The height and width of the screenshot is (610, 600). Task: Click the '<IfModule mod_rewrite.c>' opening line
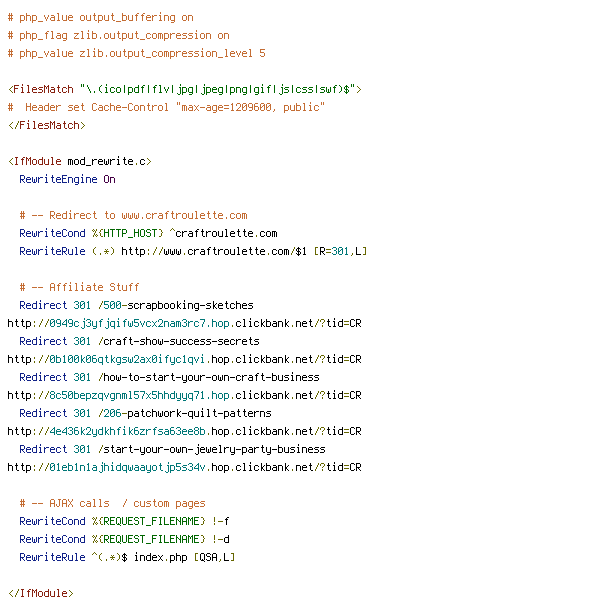[x=80, y=161]
